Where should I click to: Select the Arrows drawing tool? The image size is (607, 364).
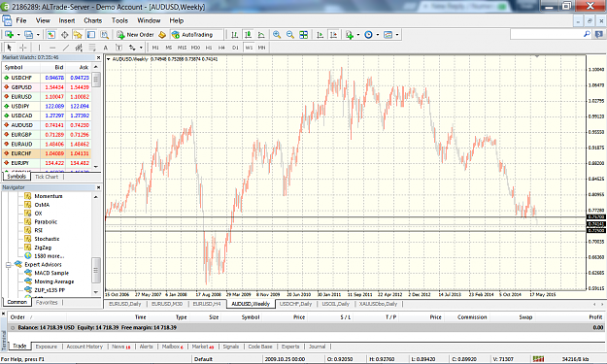point(132,48)
